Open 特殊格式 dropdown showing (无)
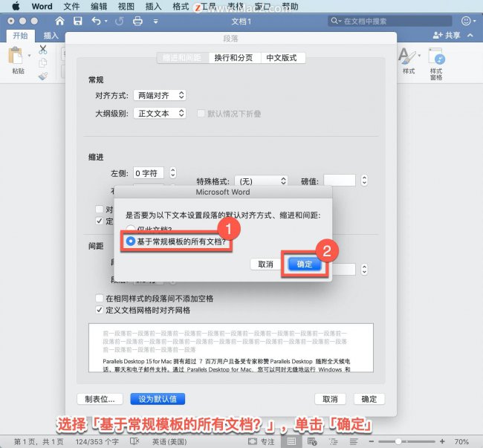Viewport: 483px width, 448px height. [262, 181]
